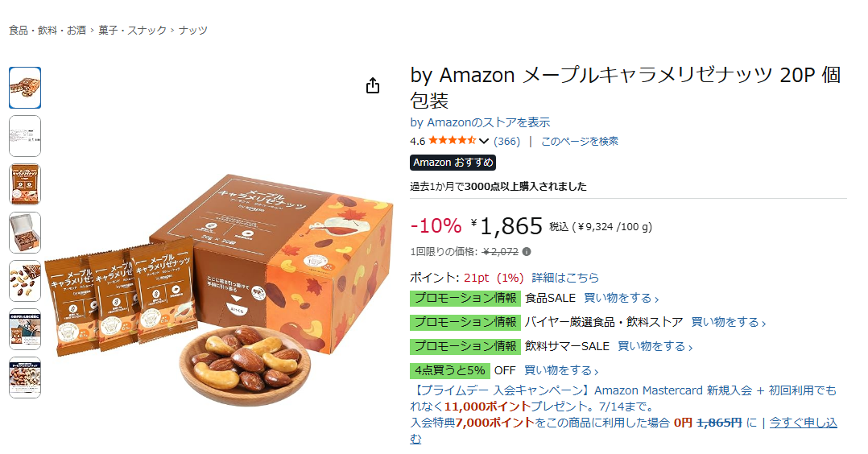Select the fifth thumbnail showing assorted nuts
This screenshot has height=454, width=868.
click(x=25, y=281)
